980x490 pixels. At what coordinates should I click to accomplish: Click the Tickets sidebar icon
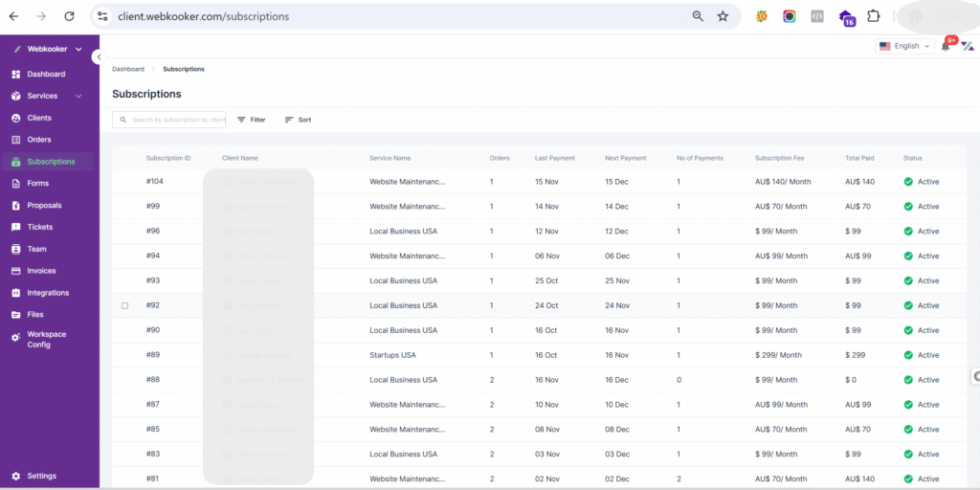point(16,227)
